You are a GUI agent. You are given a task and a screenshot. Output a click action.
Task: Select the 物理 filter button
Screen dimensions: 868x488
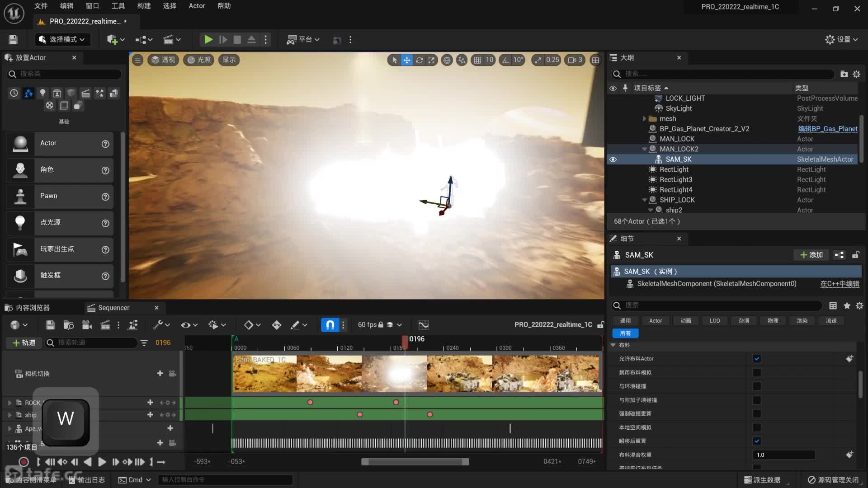pyautogui.click(x=773, y=321)
